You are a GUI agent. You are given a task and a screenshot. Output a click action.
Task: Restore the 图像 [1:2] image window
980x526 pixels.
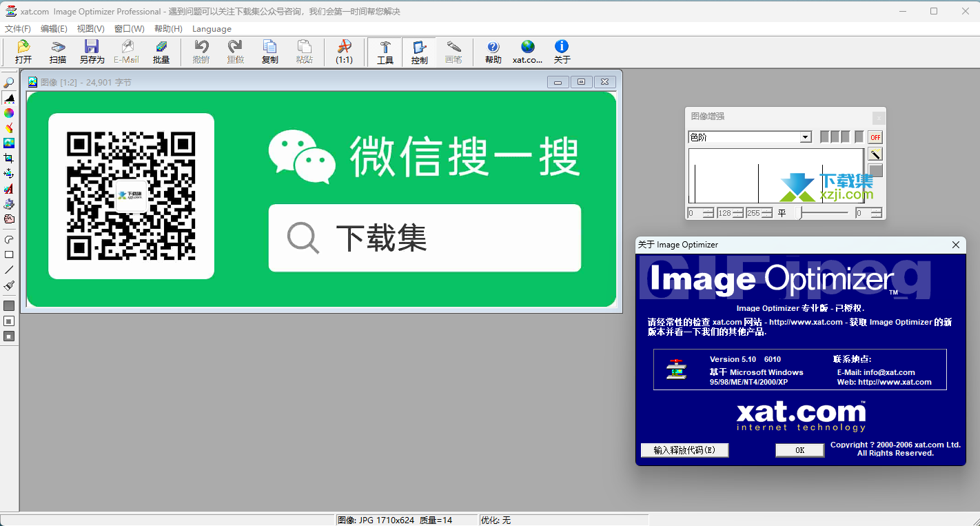581,82
